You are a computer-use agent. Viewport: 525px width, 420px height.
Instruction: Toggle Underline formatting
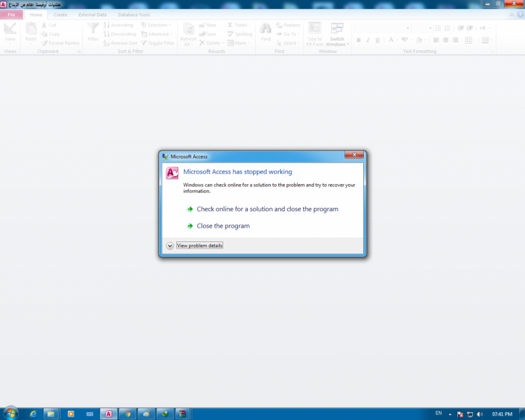377,40
